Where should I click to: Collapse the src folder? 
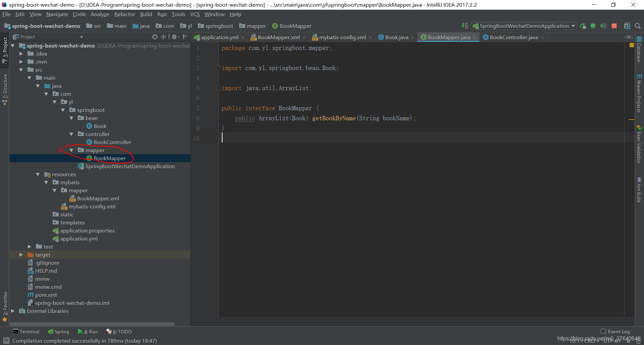coord(21,70)
